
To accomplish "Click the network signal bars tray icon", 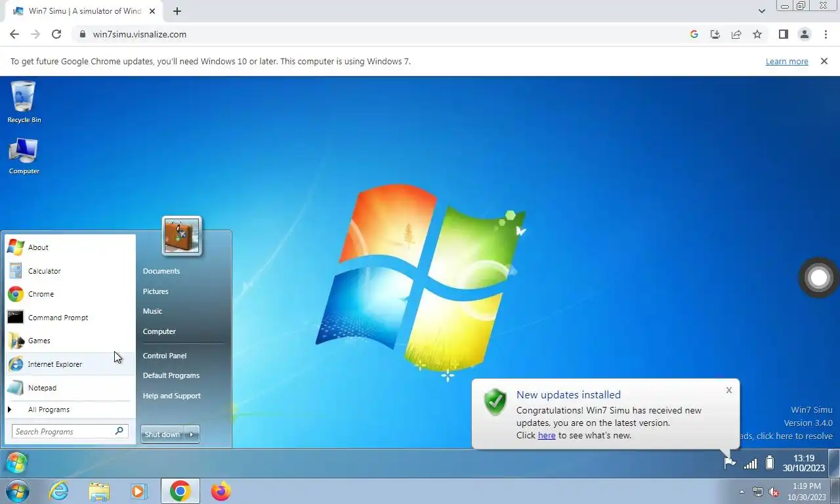I will (750, 463).
